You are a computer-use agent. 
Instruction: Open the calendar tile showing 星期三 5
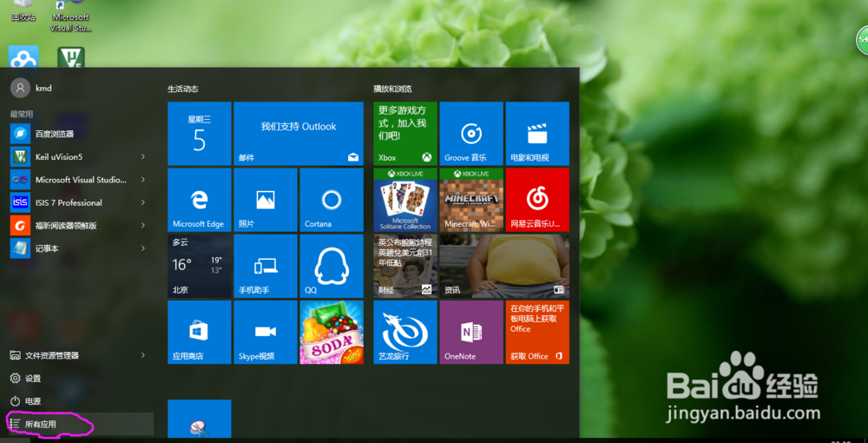coord(200,134)
